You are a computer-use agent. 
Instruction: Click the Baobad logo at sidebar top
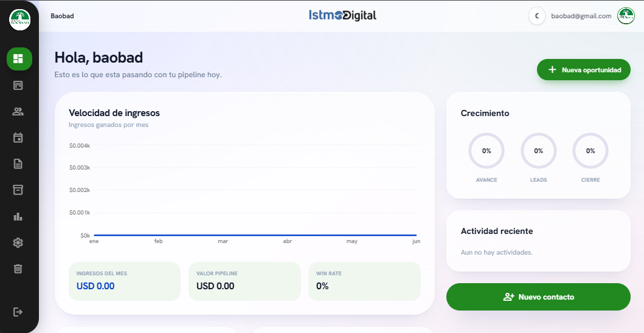[x=19, y=19]
